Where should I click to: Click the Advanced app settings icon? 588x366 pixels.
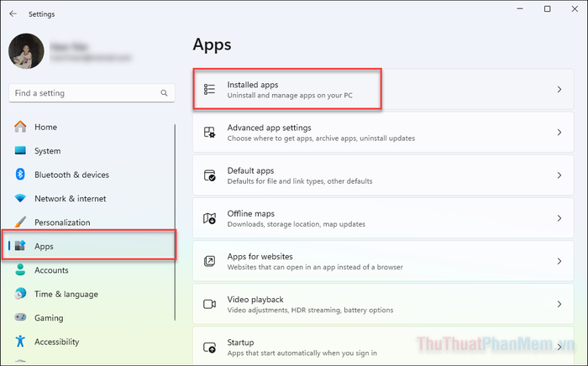[x=210, y=133]
